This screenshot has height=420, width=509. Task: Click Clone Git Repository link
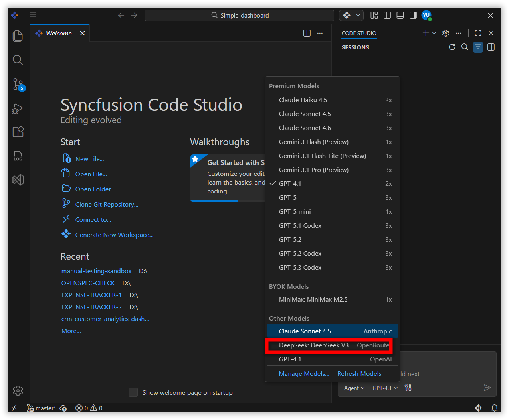[x=107, y=205]
